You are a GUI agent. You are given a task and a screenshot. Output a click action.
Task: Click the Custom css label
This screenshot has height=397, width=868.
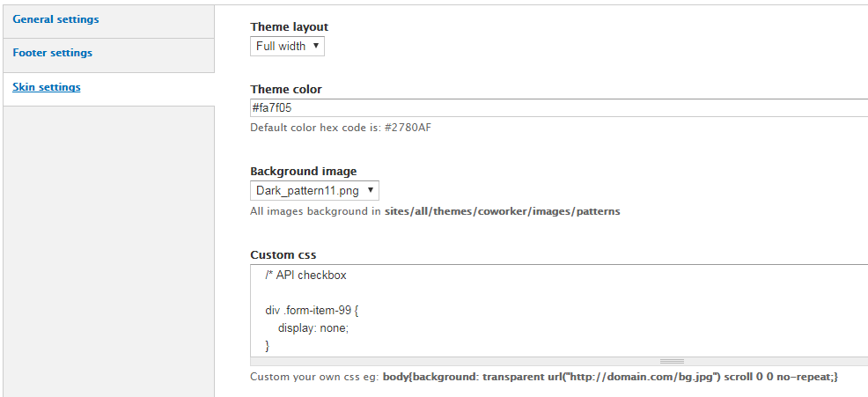pyautogui.click(x=283, y=254)
